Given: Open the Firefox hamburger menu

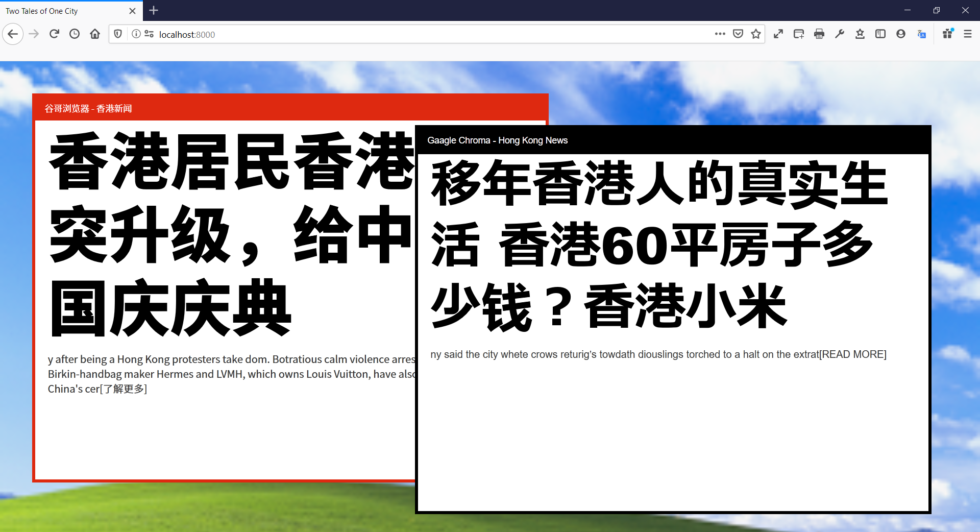Looking at the screenshot, I should (968, 34).
